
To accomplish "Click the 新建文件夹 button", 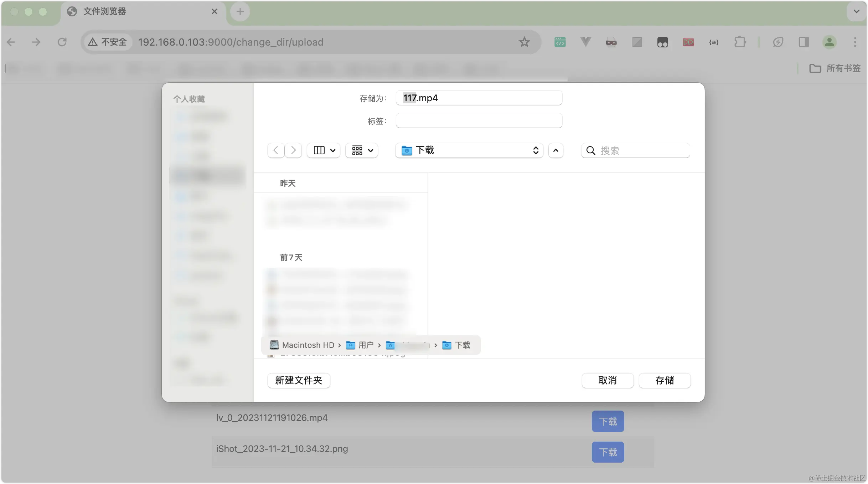I will [x=299, y=381].
